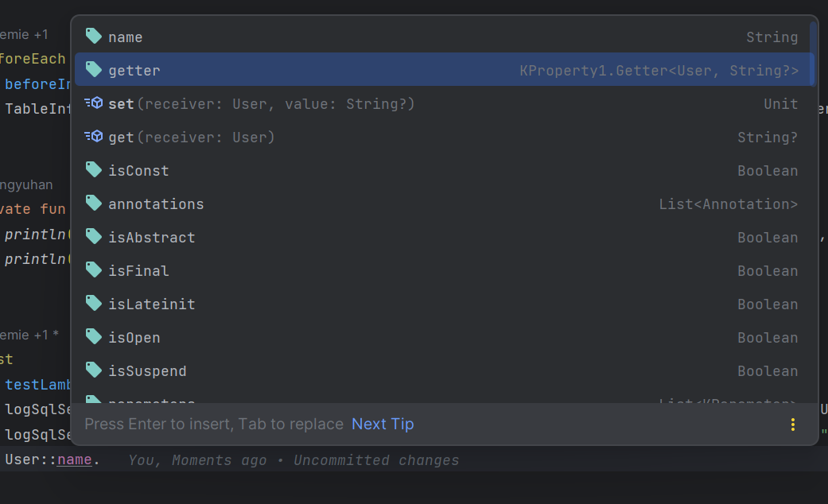Click the 'Next Tip' link
This screenshot has width=828, height=504.
[383, 424]
